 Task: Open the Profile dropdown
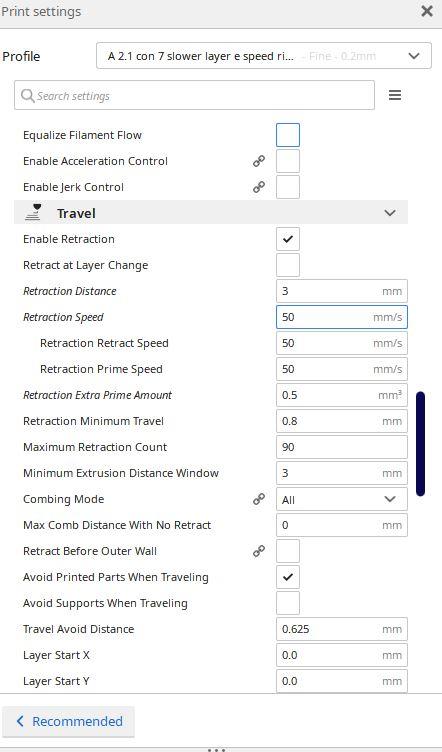(264, 56)
